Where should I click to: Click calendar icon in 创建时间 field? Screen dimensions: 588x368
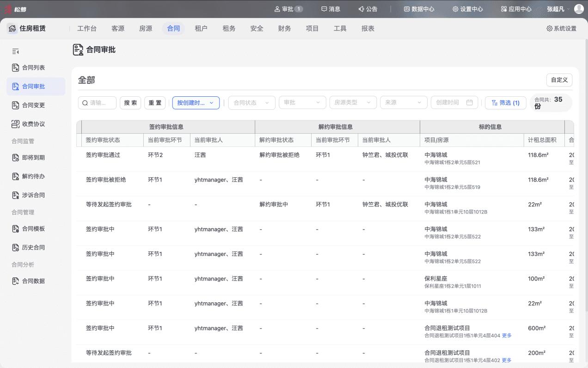[470, 103]
